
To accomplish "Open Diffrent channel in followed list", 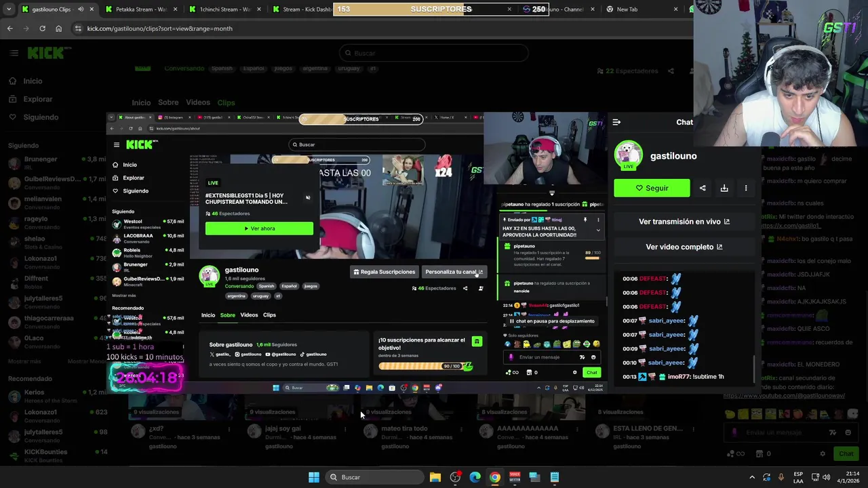I will point(58,282).
